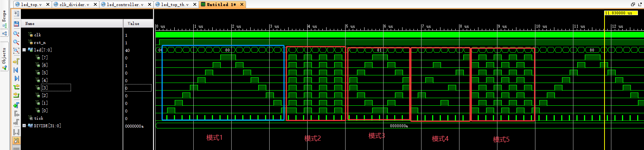The height and width of the screenshot is (150, 644).
Task: Click the Next Marker icon
Action: [16, 122]
